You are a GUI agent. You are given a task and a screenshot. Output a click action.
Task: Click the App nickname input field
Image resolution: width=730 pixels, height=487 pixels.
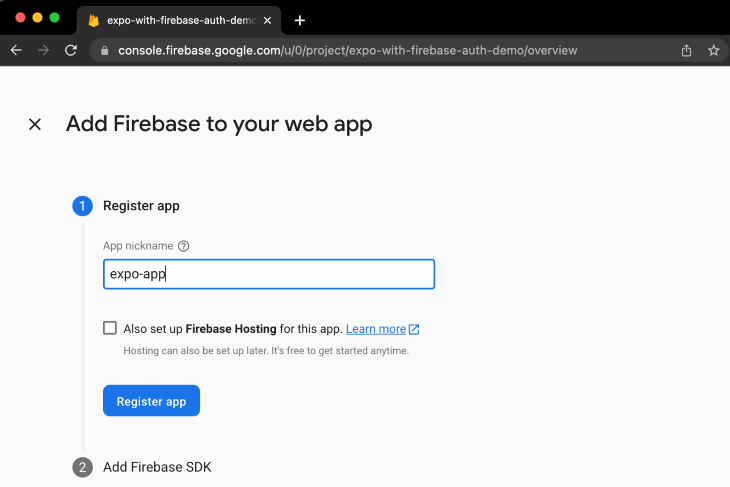269,274
